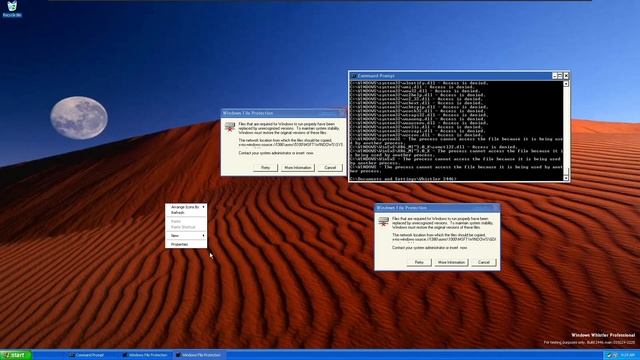Screen dimensions: 640x360
Task: Click Retry in the upper File Protection dialog
Action: [x=265, y=168]
